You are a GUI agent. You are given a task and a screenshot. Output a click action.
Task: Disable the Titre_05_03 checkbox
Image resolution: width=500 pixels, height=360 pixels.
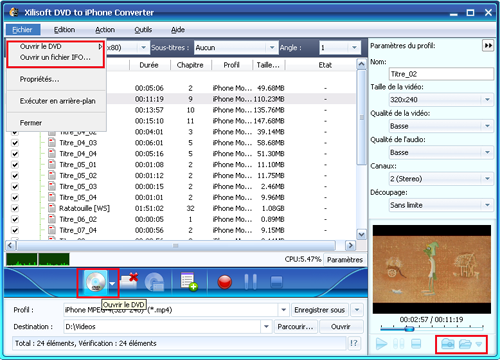(15, 186)
